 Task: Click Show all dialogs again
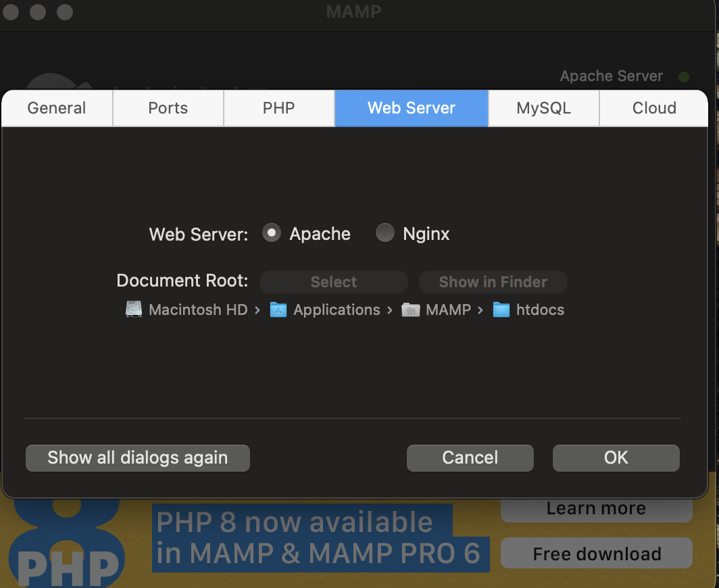click(x=137, y=458)
